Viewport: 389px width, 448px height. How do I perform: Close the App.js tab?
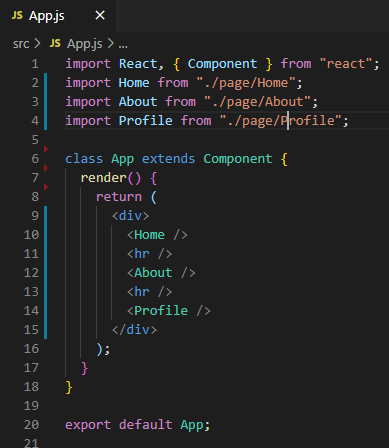click(100, 15)
